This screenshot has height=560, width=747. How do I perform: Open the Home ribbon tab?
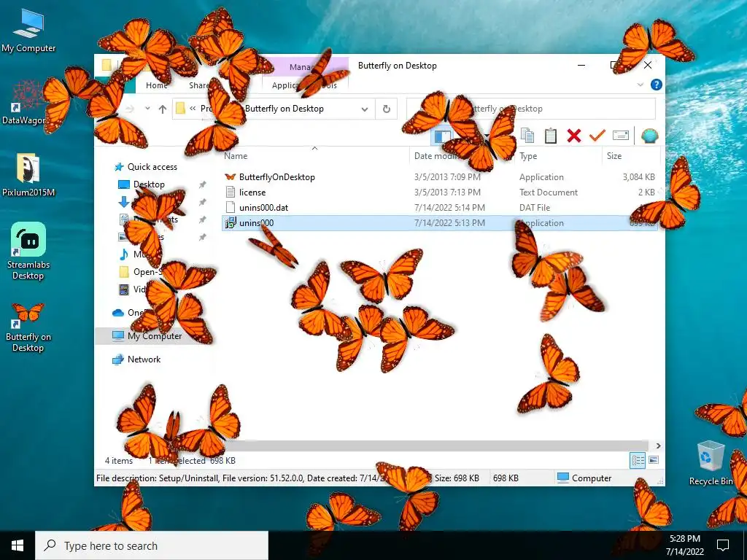coord(156,85)
